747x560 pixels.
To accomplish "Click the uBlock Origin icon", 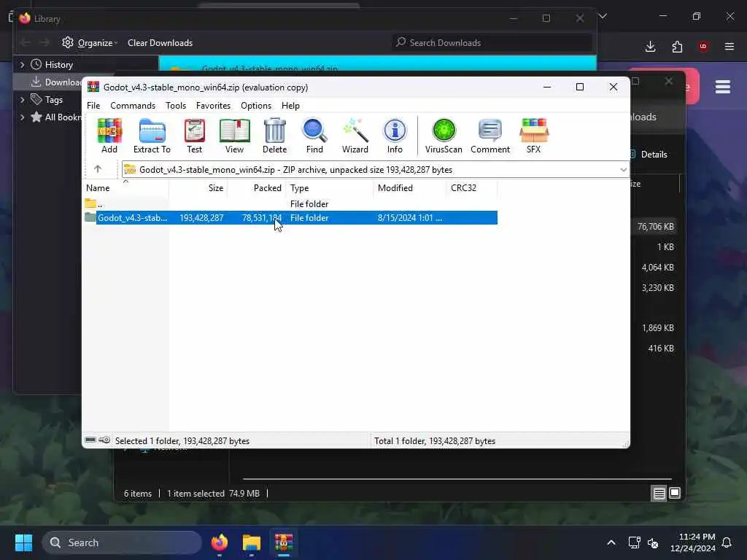I will click(703, 46).
